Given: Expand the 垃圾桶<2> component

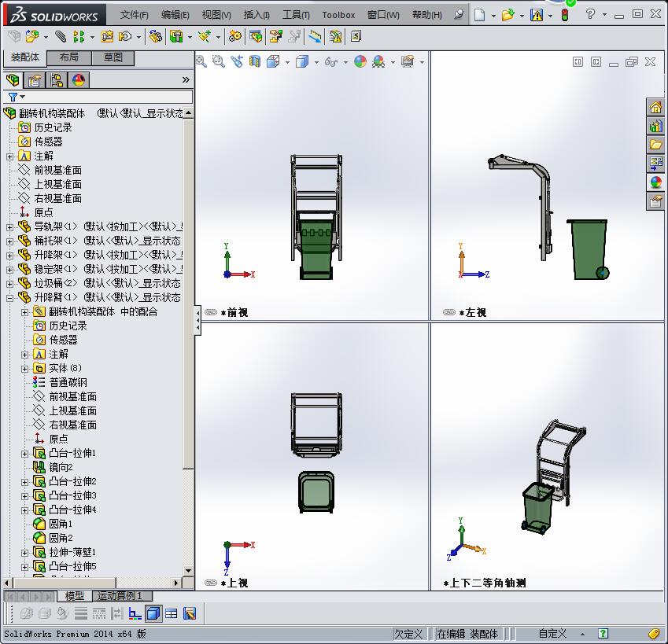Looking at the screenshot, I should point(9,284).
